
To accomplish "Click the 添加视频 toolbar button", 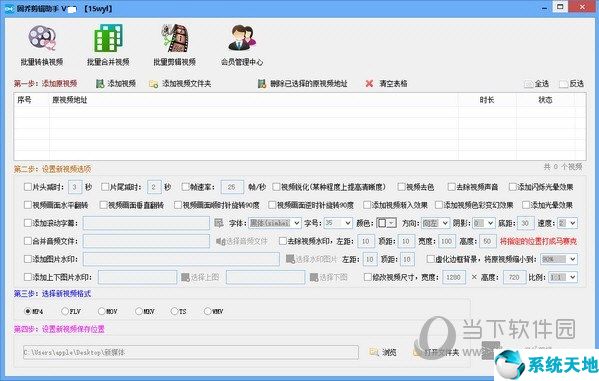I will (116, 84).
